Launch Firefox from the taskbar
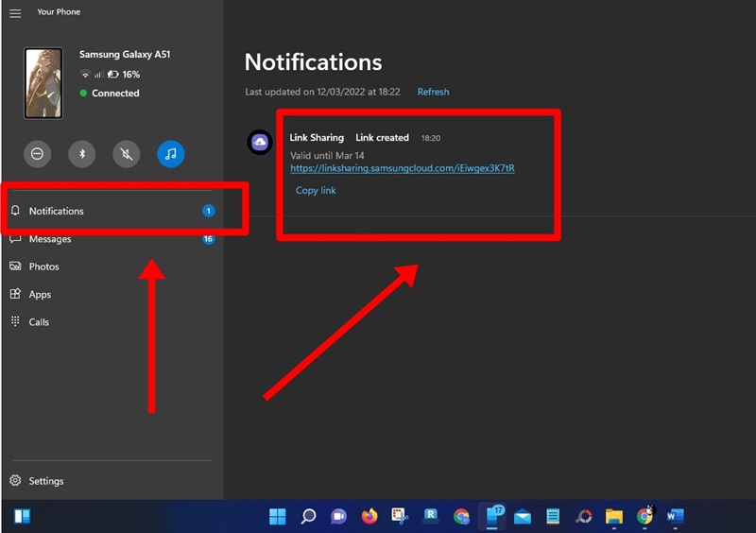This screenshot has width=756, height=533. coord(369,517)
